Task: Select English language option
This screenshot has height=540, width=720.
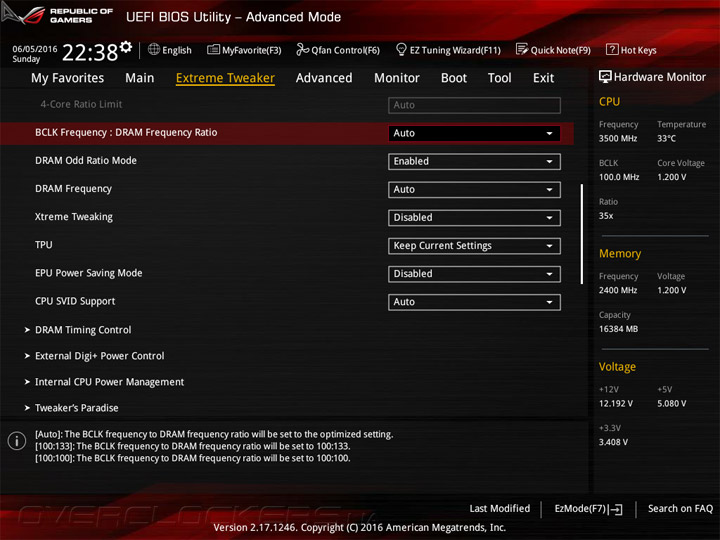Action: [x=177, y=50]
